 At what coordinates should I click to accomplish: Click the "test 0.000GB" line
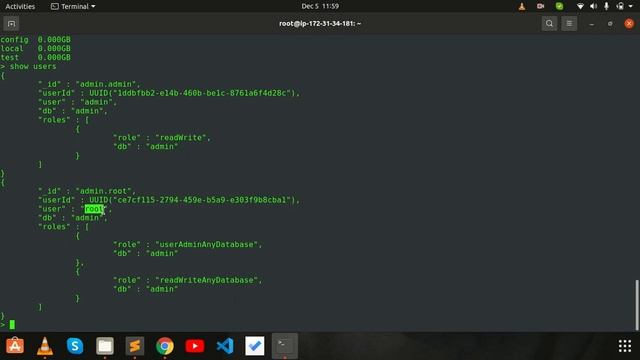pos(36,58)
